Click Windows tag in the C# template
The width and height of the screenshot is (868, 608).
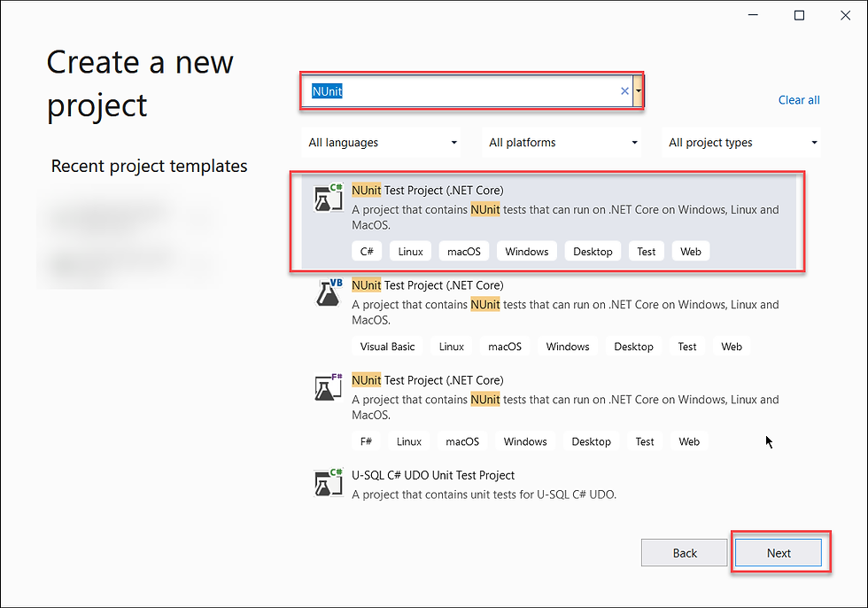pyautogui.click(x=526, y=252)
